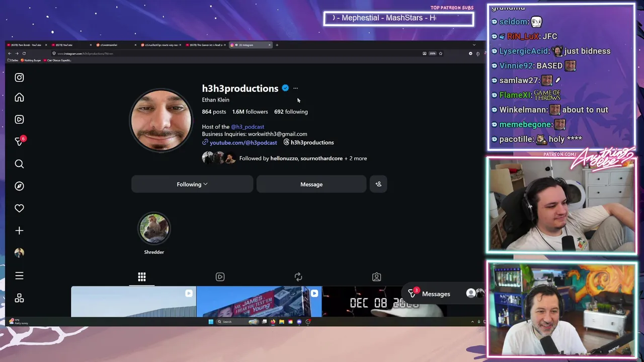Open the h3h3productions profile picture
644x362 pixels.
pos(161,121)
